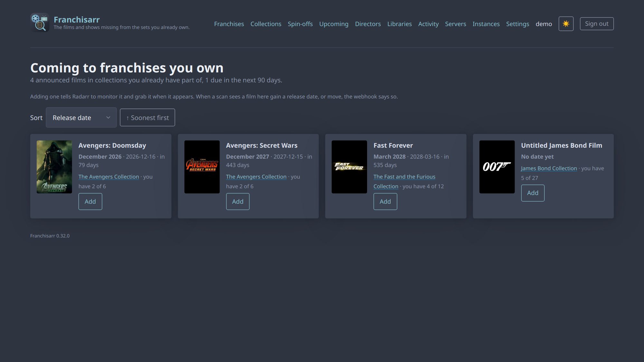Add Fast Forever to Radarr
Screen dimensions: 644x362
[385, 201]
